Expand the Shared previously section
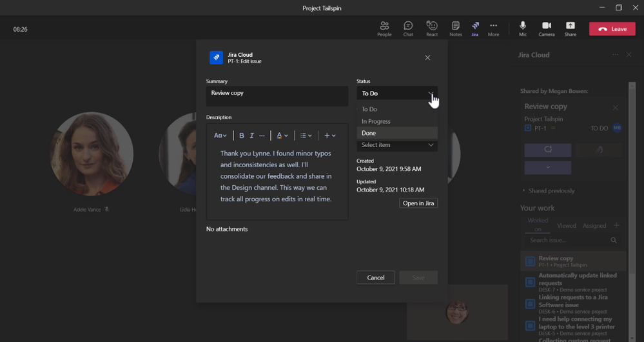Image resolution: width=644 pixels, height=342 pixels. pos(549,191)
